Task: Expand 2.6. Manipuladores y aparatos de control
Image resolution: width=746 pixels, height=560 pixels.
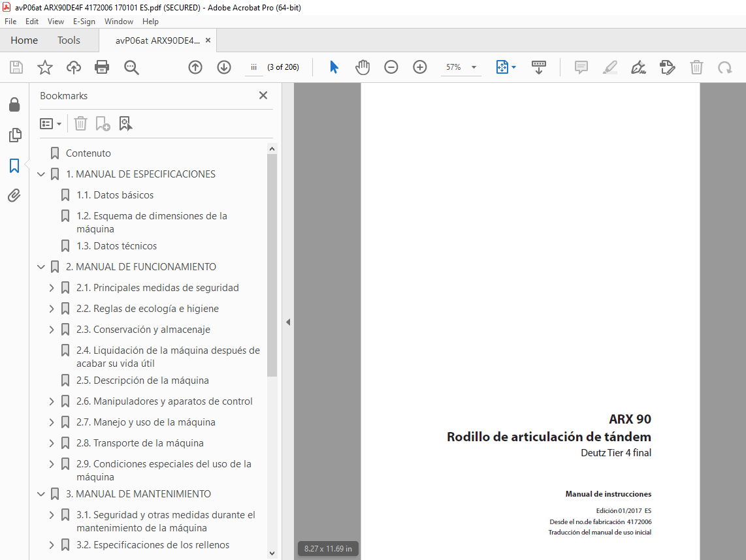Action: (x=52, y=401)
